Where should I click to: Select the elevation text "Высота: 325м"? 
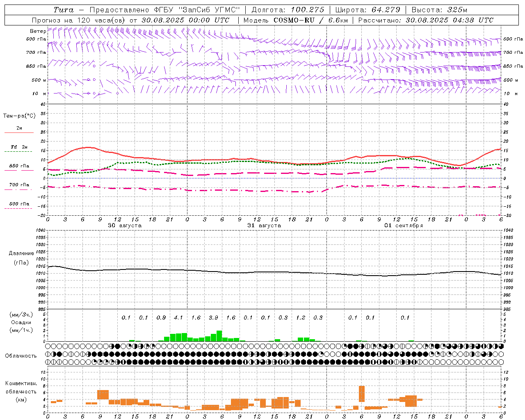(x=439, y=10)
